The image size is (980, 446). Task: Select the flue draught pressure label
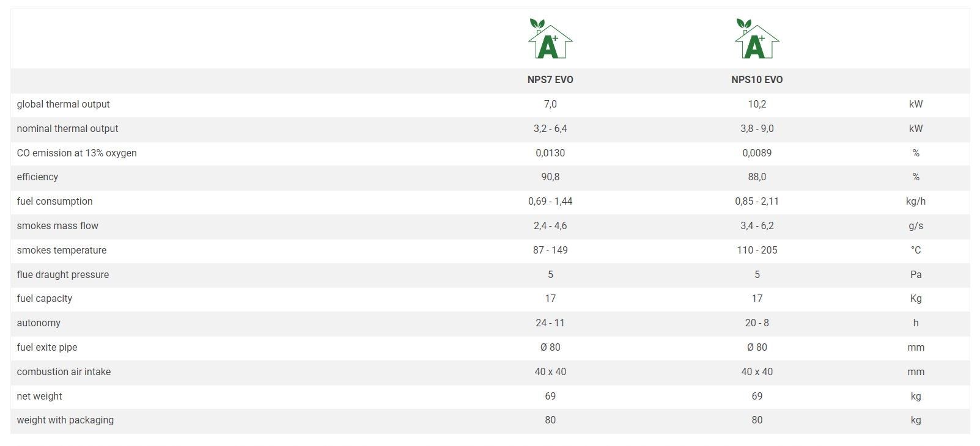[x=62, y=274]
